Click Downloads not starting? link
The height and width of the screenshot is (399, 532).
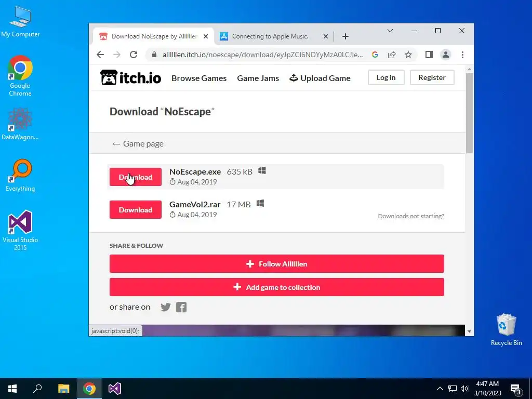tap(411, 216)
